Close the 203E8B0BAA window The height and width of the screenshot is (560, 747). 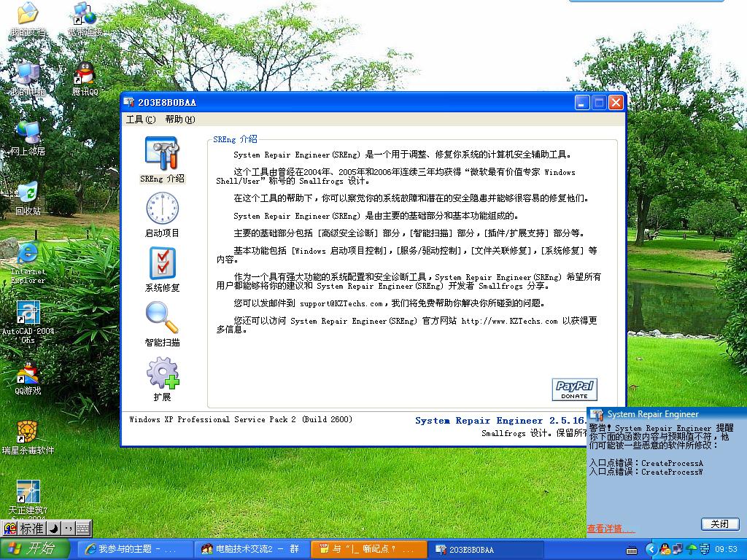616,102
